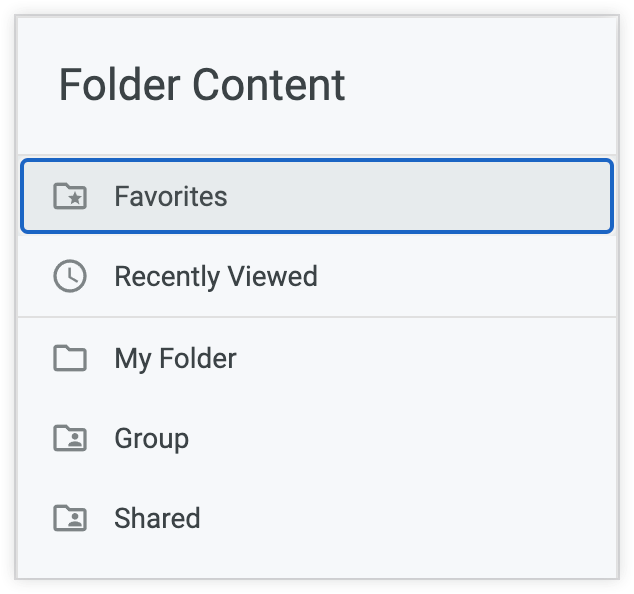Open the Shared folder label
The height and width of the screenshot is (594, 634).
[x=157, y=518]
